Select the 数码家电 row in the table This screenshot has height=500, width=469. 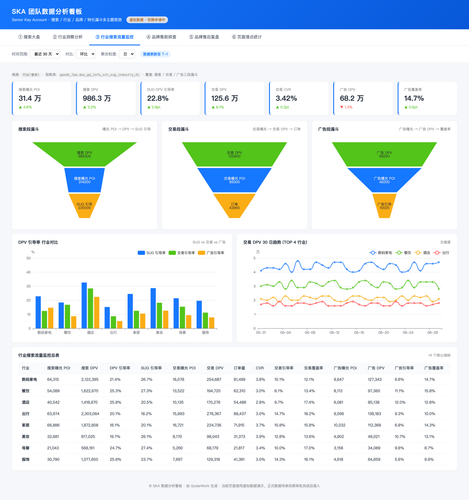pos(234,379)
